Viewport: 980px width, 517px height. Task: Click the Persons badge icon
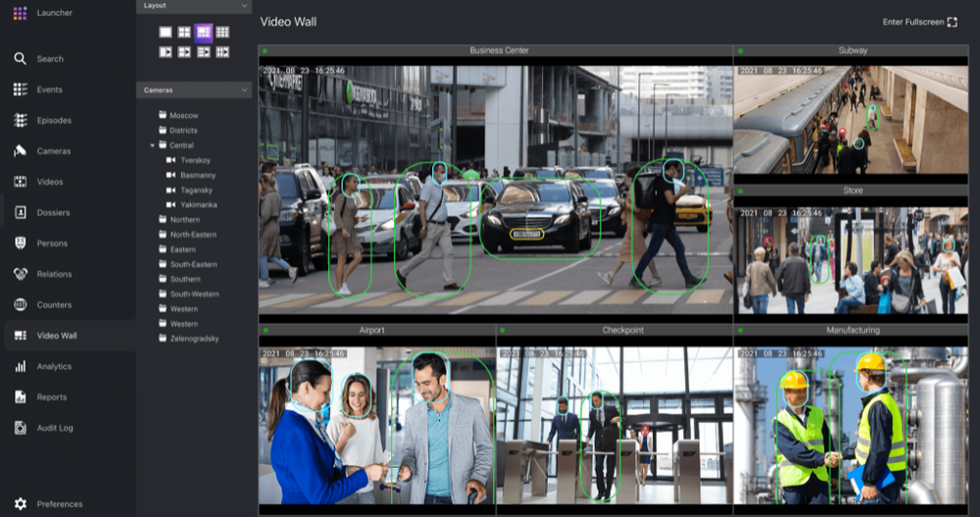click(20, 243)
